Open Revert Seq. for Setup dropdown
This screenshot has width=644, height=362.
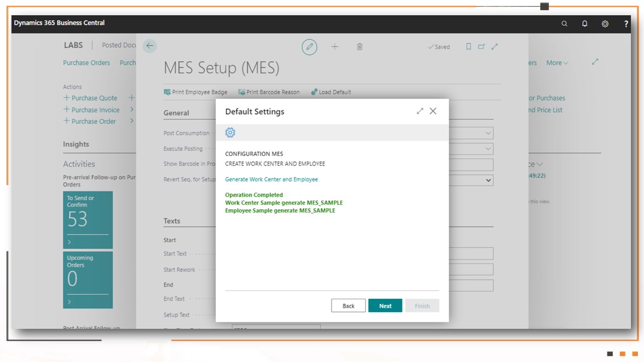pos(488,180)
